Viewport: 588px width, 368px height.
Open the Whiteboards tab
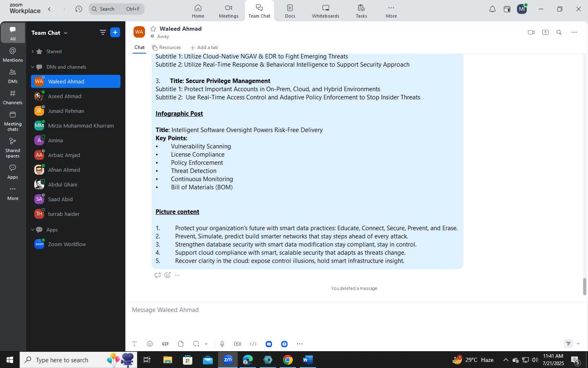[325, 11]
